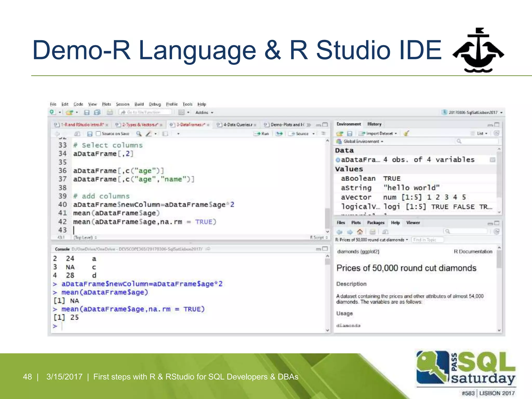Click the Go to file/function field
The height and width of the screenshot is (399, 532).
(x=145, y=112)
